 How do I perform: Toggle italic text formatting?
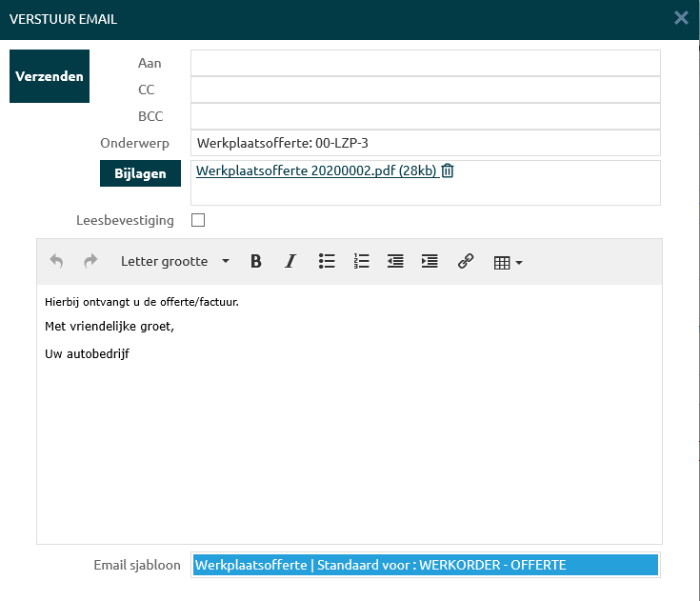point(290,261)
